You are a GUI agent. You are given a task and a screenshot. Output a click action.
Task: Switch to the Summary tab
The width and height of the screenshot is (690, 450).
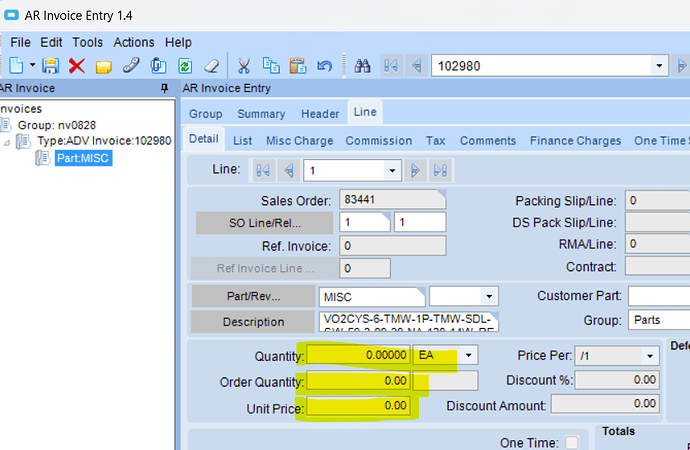(261, 114)
